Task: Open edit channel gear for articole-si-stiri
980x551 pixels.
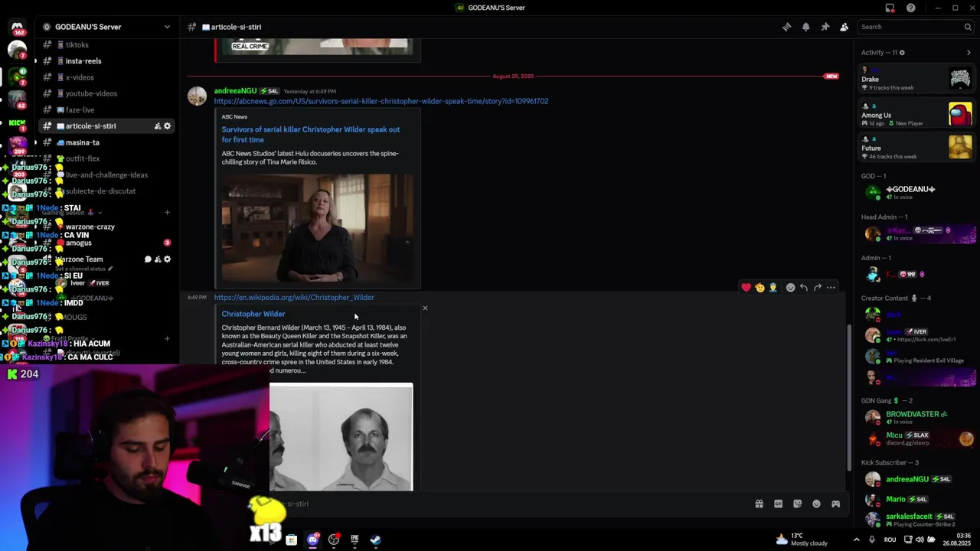Action: pos(168,126)
